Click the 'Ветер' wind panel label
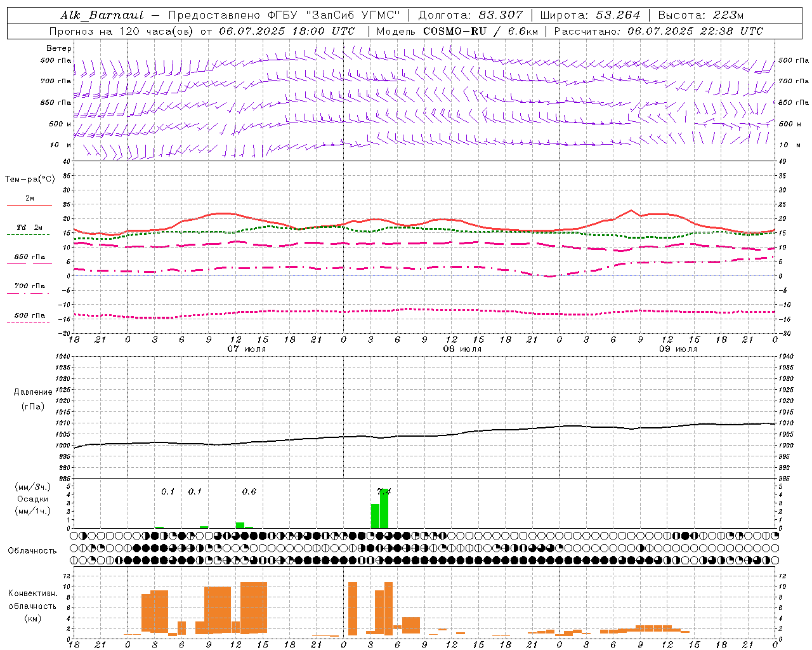Image resolution: width=812 pixels, height=650 pixels. point(59,48)
